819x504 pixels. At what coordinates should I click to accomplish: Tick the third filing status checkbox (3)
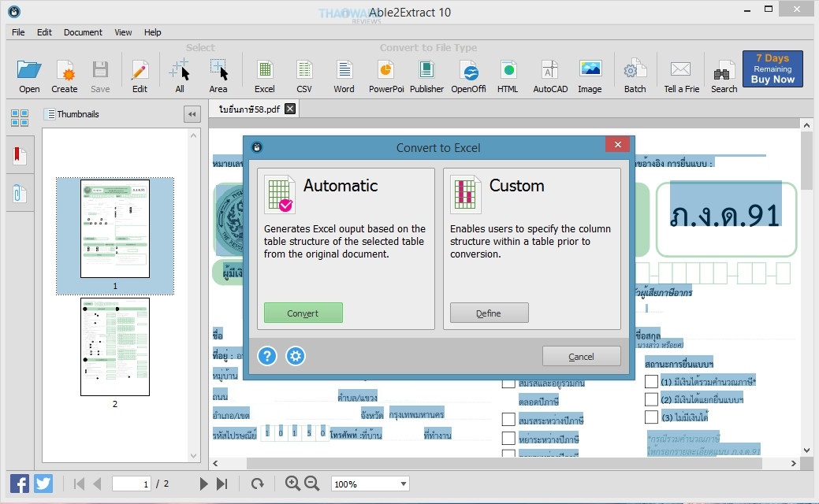point(651,417)
